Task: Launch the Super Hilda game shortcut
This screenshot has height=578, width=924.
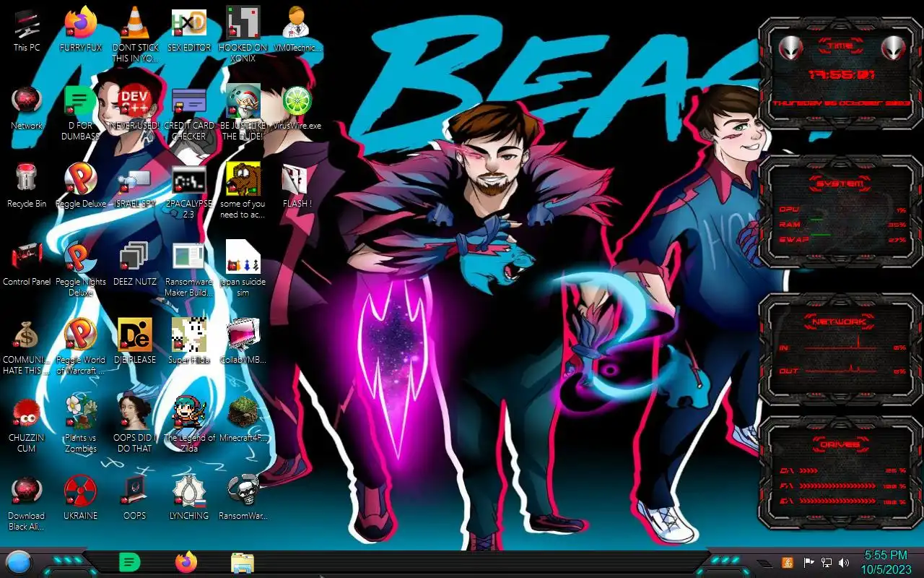Action: point(189,342)
